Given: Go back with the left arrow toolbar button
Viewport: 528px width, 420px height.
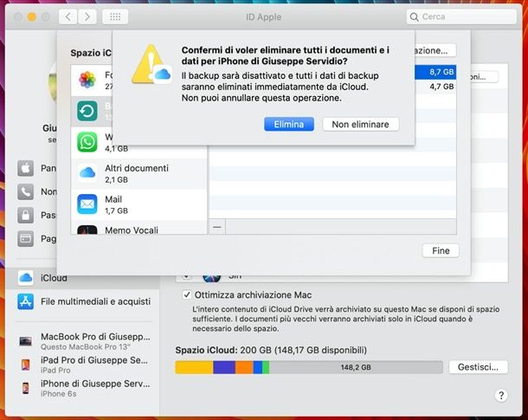Looking at the screenshot, I should click(68, 16).
